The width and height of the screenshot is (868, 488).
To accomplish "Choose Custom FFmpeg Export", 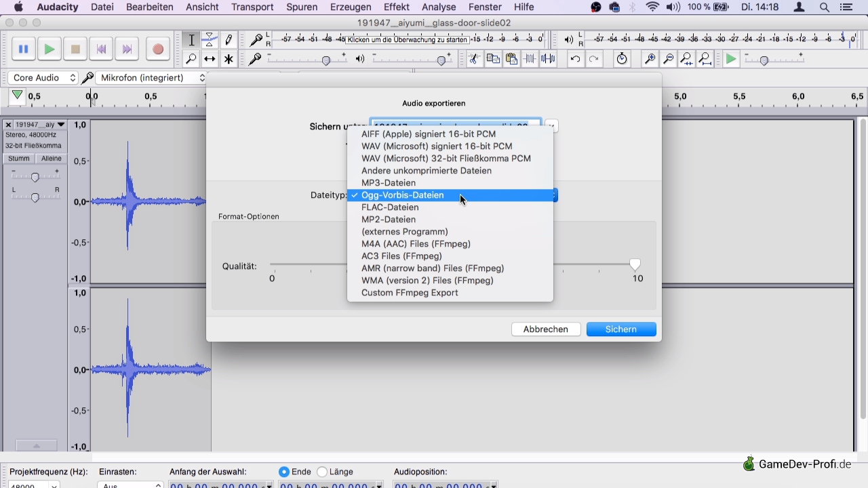I will [450, 293].
